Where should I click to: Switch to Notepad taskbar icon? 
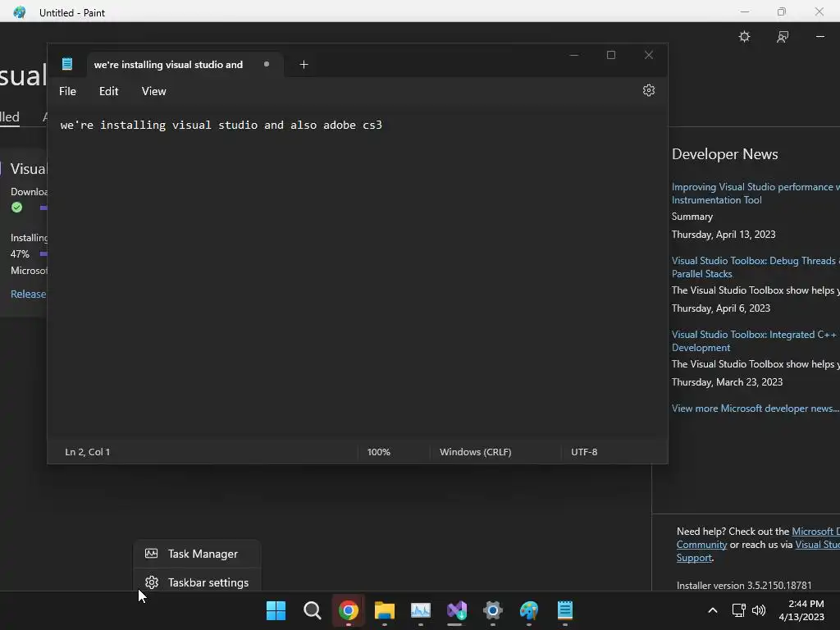pos(565,610)
